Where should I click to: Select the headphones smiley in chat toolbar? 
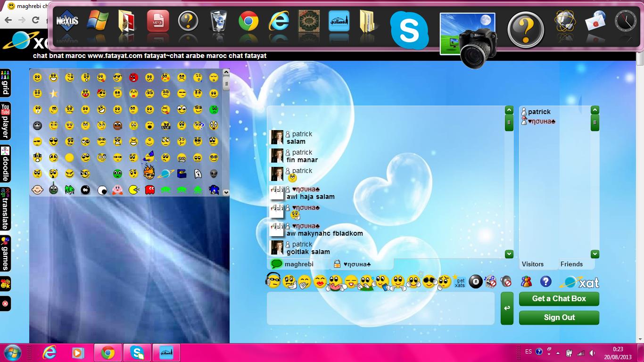[273, 281]
